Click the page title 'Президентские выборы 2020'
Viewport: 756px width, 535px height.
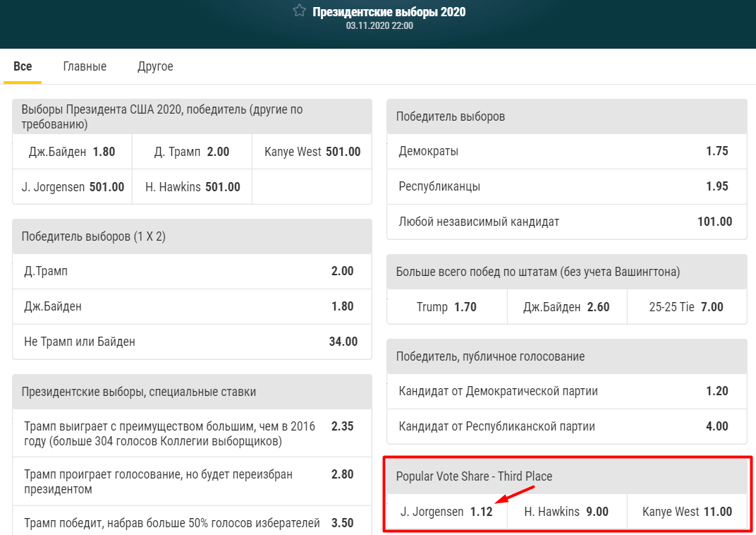[x=389, y=11]
